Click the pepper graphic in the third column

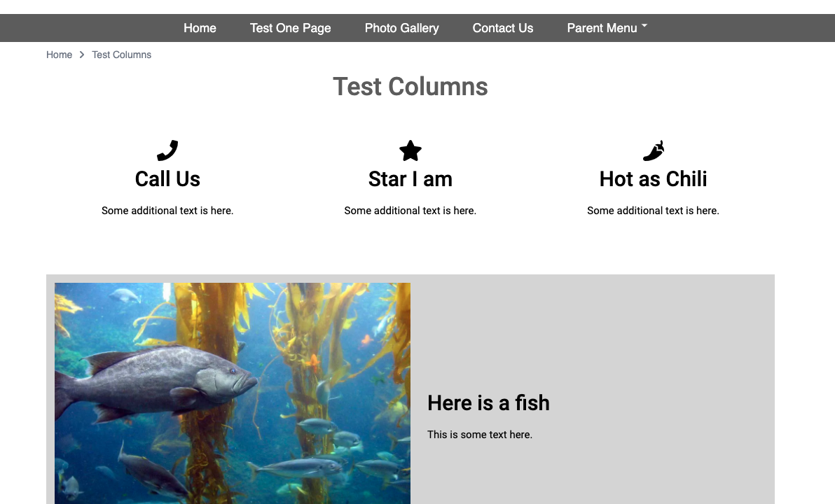tap(653, 150)
